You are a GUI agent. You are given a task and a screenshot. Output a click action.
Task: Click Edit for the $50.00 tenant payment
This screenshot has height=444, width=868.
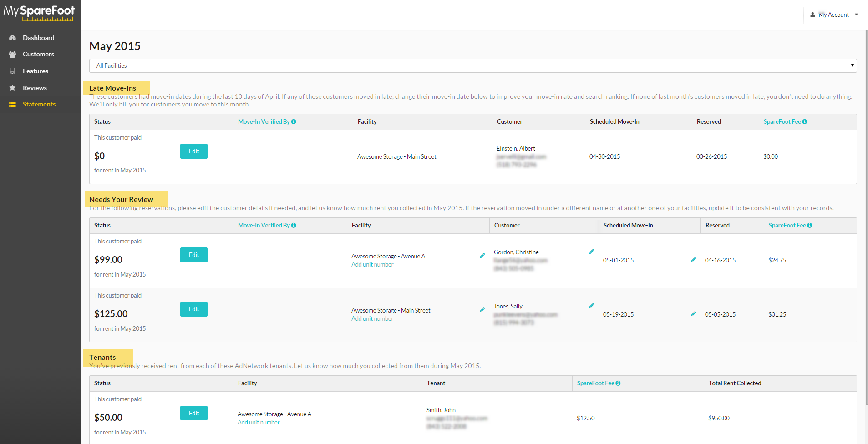(194, 413)
